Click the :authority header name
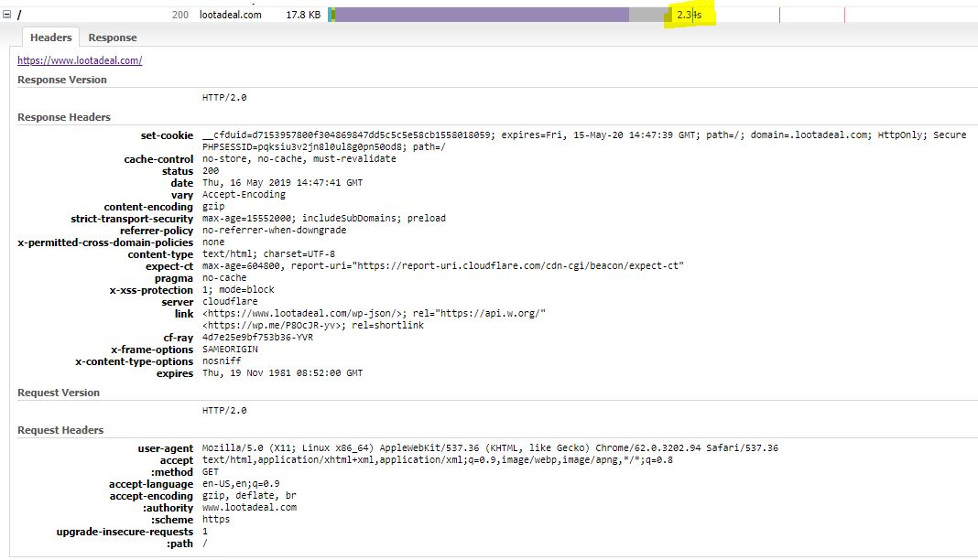 pos(168,508)
